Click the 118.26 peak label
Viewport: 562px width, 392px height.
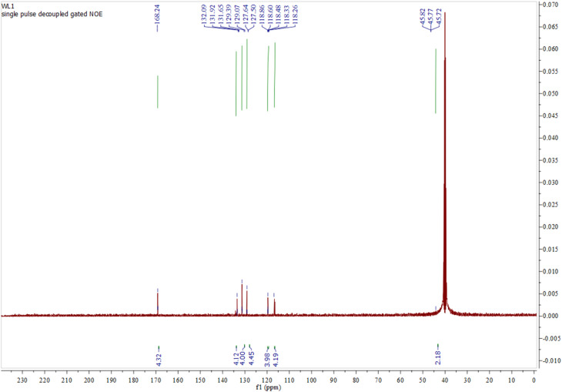tap(295, 14)
